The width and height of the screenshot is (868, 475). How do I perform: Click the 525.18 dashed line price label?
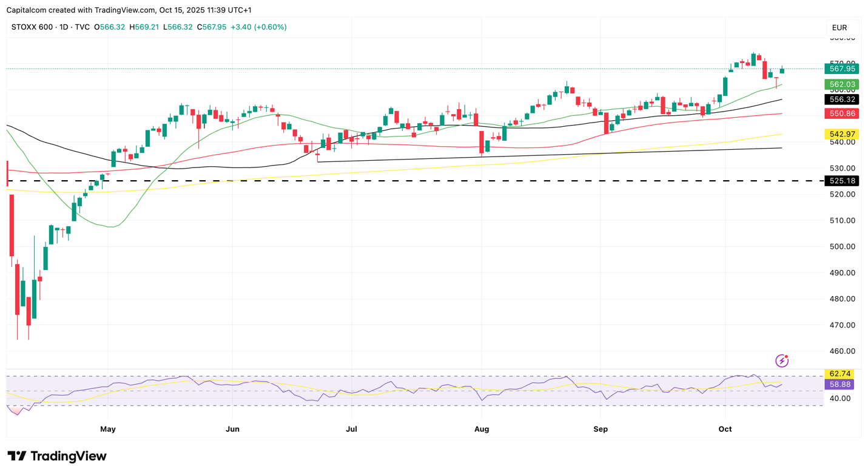coord(841,181)
